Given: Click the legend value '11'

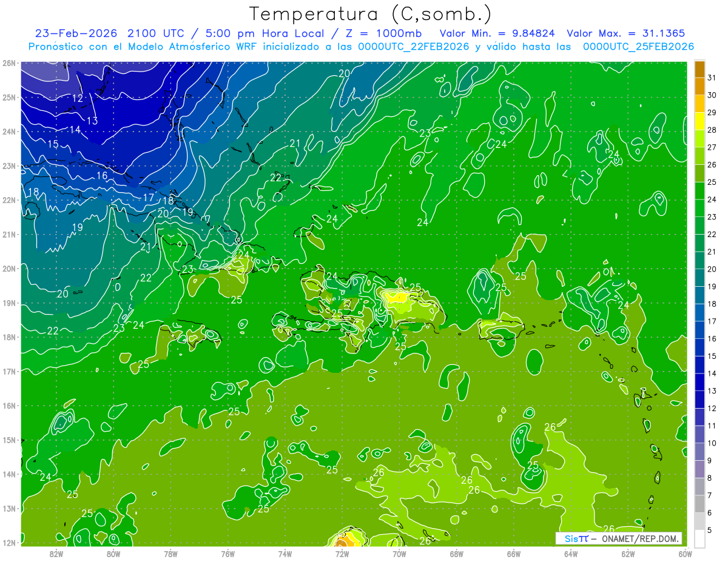Looking at the screenshot, I should (x=712, y=426).
